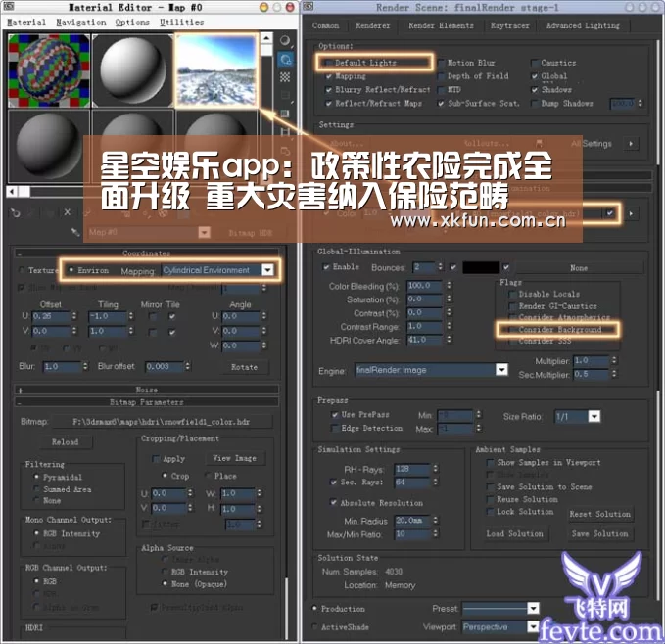Select the Environ radio button
The width and height of the screenshot is (665, 644).
(x=71, y=270)
